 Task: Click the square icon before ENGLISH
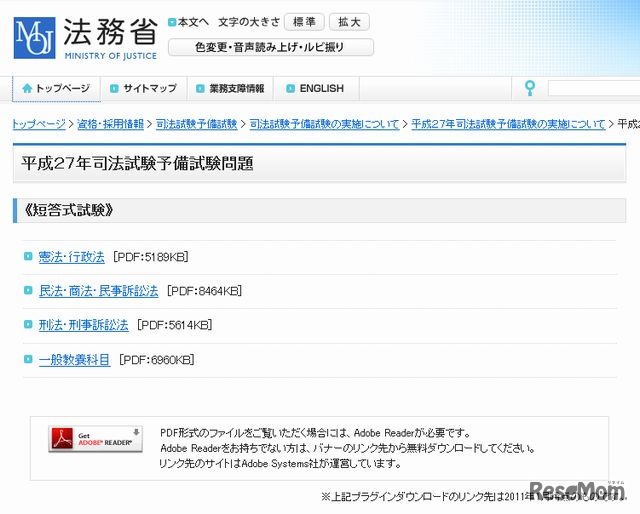290,88
